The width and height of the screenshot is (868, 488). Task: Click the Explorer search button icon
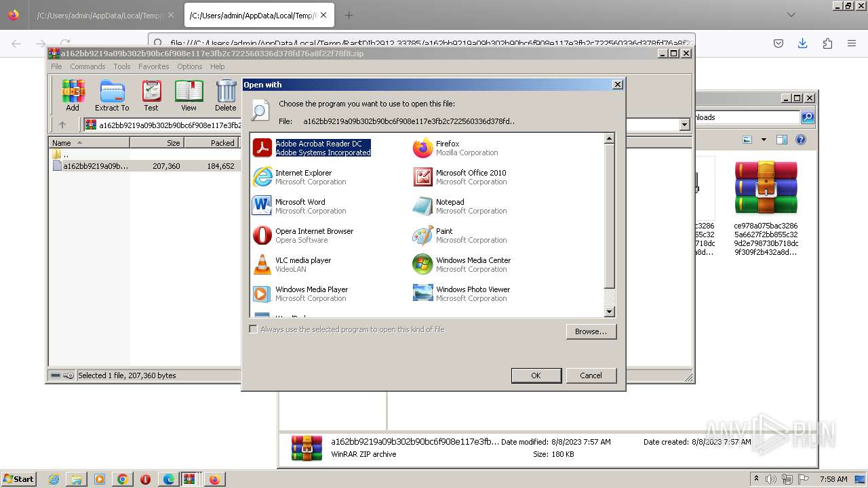[x=808, y=117]
